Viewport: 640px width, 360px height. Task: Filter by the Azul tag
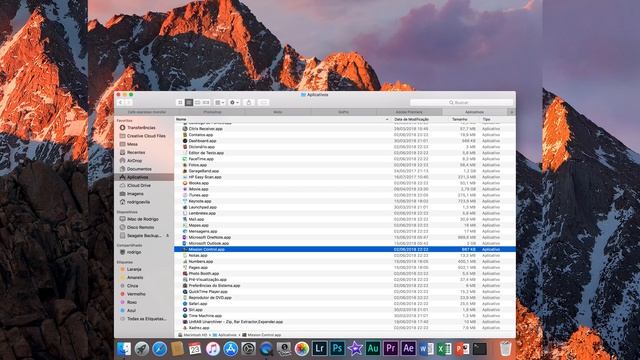tap(131, 311)
